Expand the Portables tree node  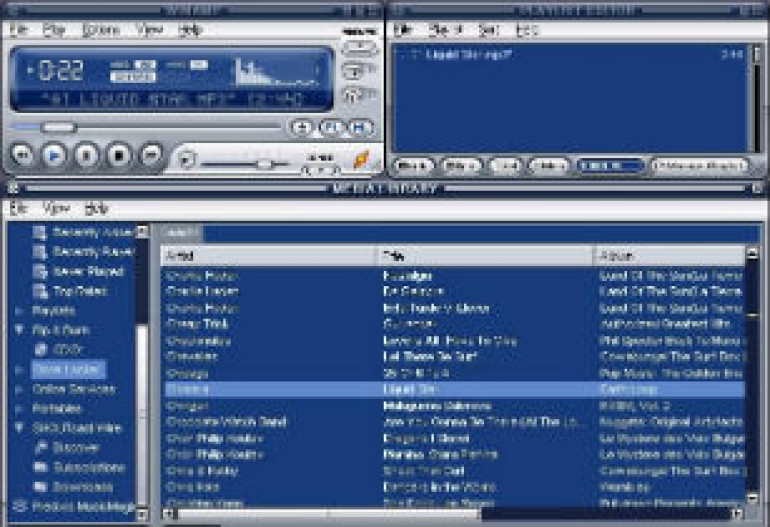tap(19, 409)
